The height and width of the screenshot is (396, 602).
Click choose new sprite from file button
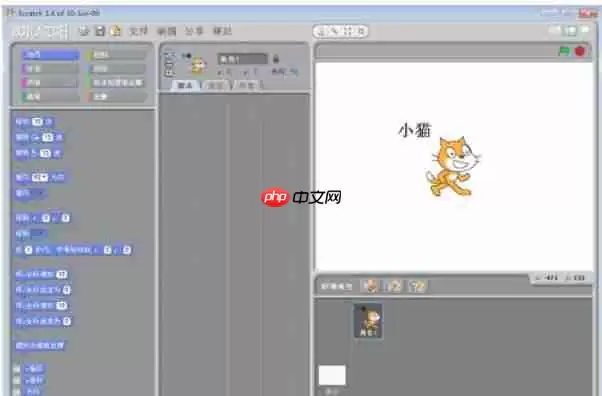click(394, 286)
